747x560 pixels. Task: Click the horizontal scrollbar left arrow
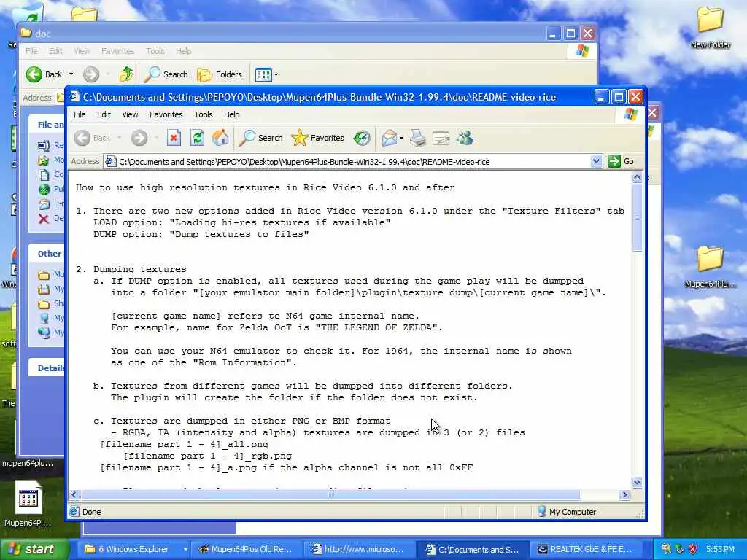pyautogui.click(x=74, y=495)
